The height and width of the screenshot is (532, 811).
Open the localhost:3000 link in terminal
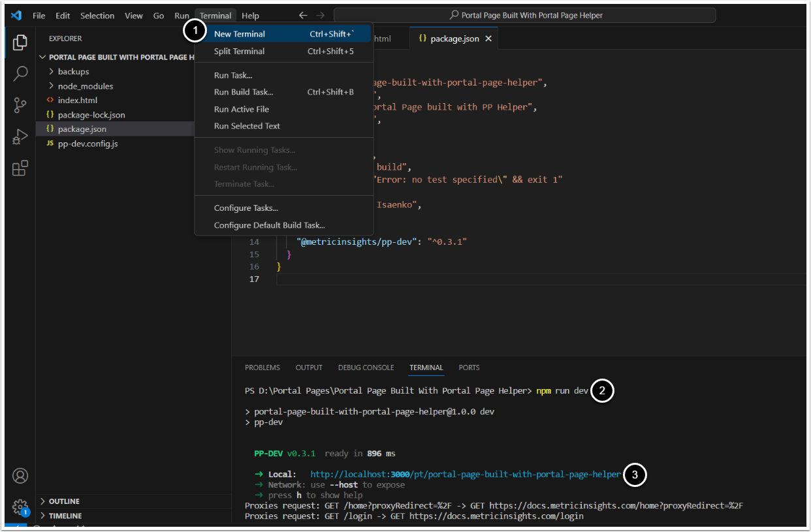pos(465,475)
